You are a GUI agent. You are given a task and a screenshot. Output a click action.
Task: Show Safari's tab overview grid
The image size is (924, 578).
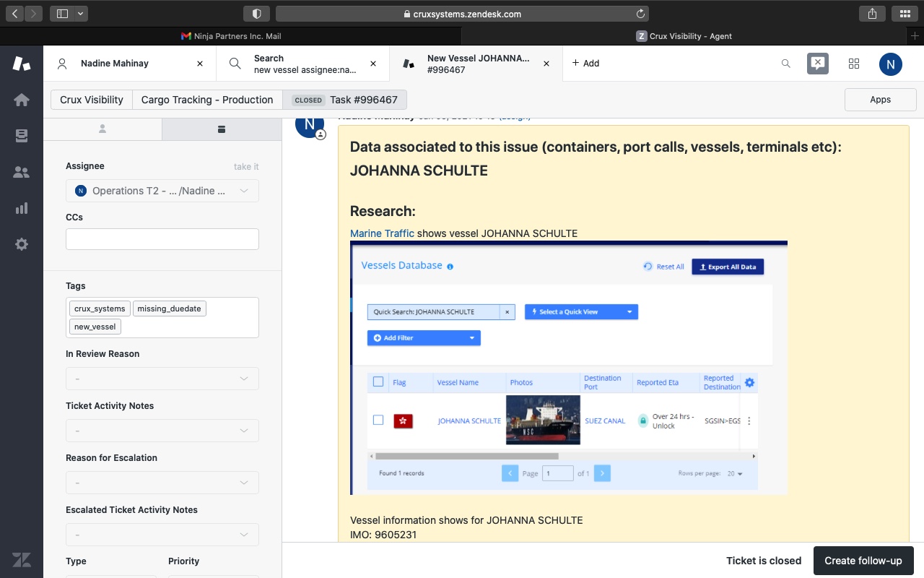pyautogui.click(x=905, y=14)
